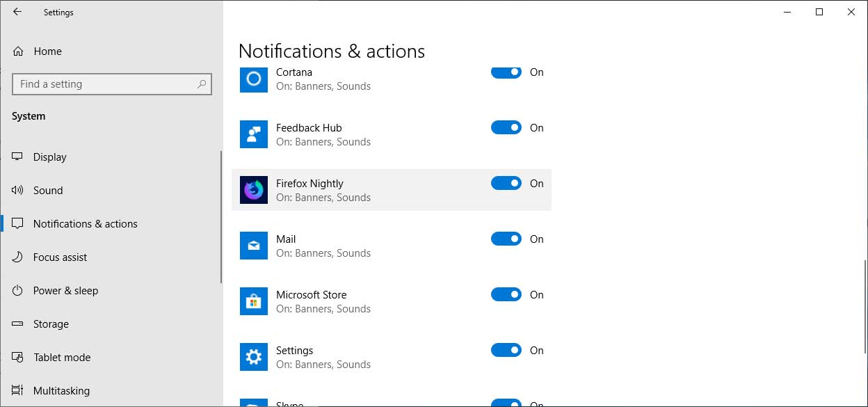Click the Mail app label

tap(286, 239)
